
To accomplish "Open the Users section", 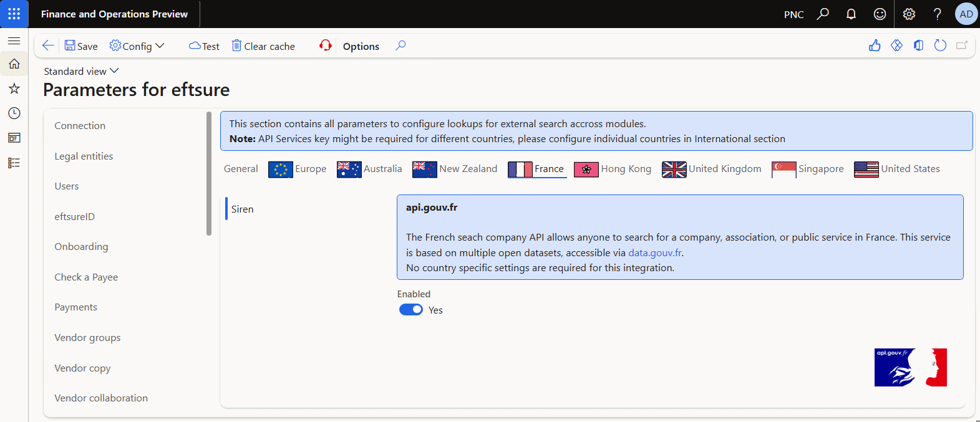I will [x=67, y=186].
